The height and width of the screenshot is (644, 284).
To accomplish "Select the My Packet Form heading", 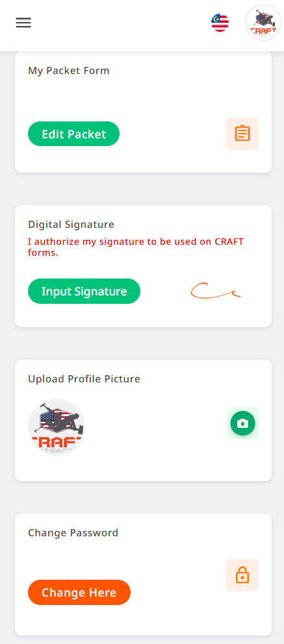I will coord(69,71).
